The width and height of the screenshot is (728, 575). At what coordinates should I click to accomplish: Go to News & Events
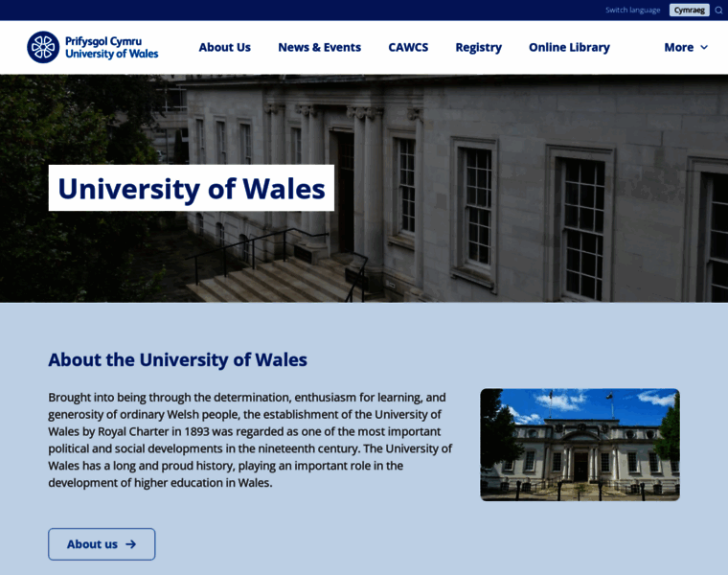[x=319, y=47]
